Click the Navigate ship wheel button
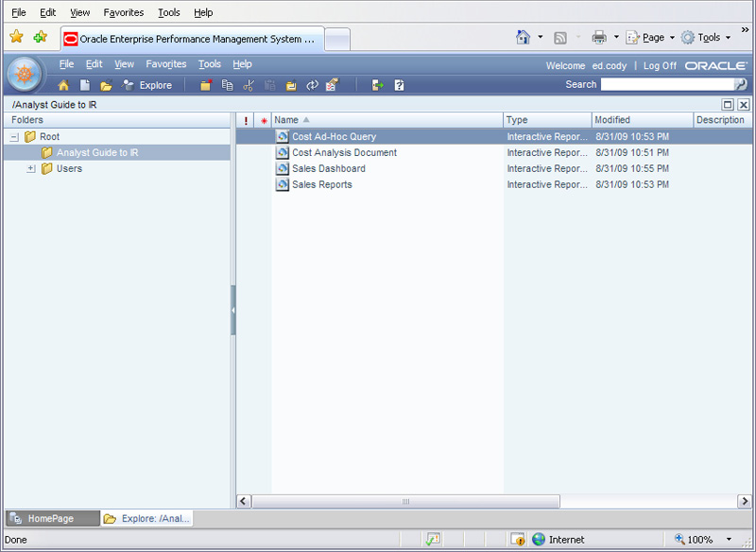This screenshot has height=552, width=756. pos(25,75)
